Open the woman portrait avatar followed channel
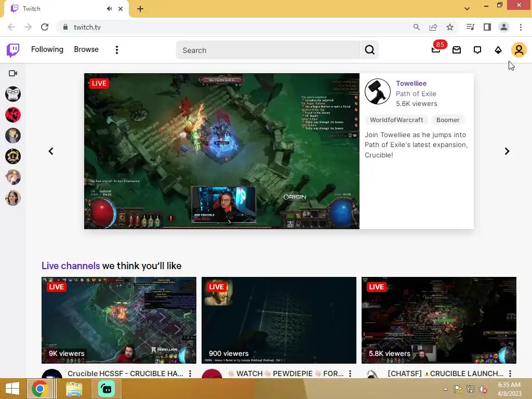532x399 pixels. pos(13,198)
